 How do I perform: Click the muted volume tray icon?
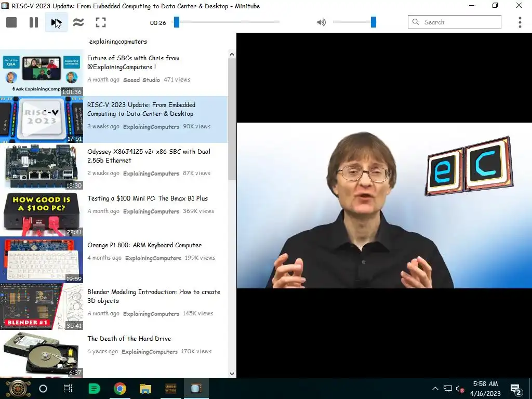pyautogui.click(x=460, y=389)
